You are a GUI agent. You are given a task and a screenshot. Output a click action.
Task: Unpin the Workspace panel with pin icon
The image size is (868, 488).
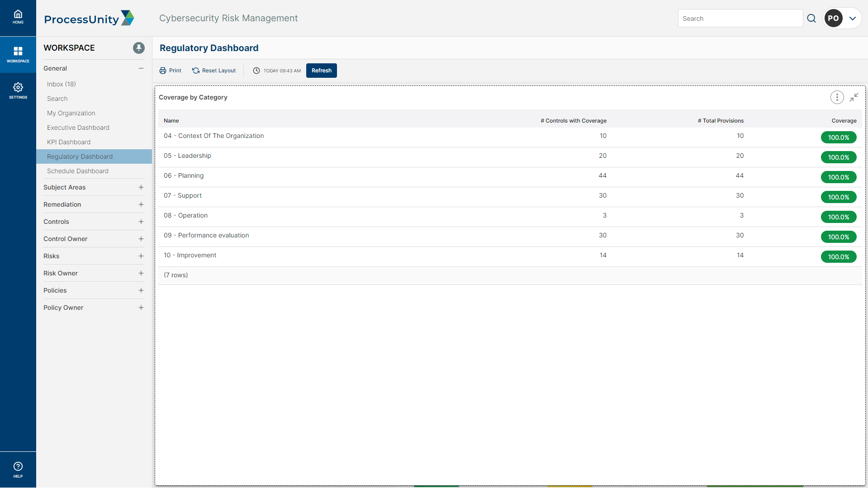[x=139, y=48]
